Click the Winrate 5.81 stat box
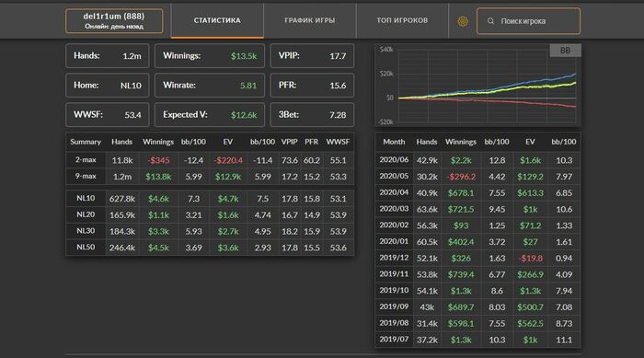 tap(210, 85)
